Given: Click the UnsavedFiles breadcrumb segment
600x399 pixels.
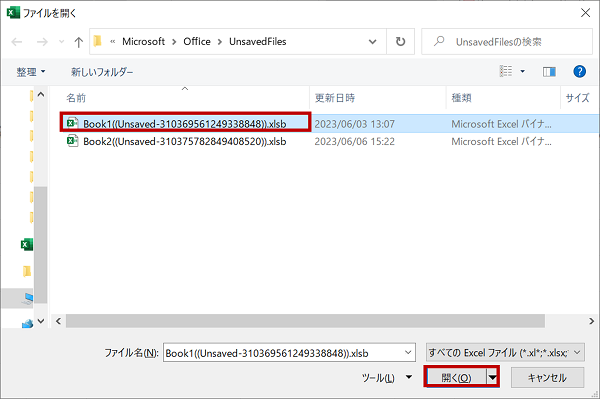Looking at the screenshot, I should pyautogui.click(x=258, y=41).
